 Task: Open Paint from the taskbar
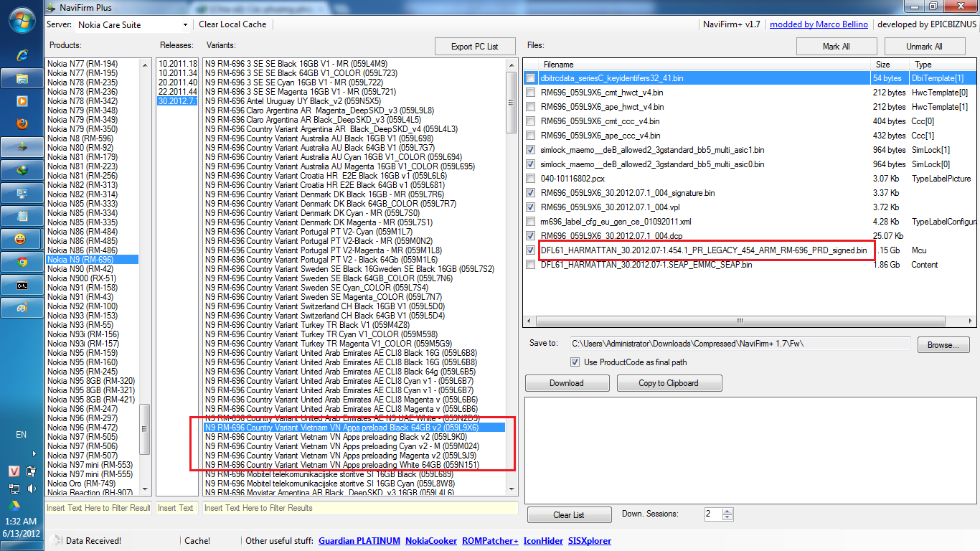click(x=22, y=308)
